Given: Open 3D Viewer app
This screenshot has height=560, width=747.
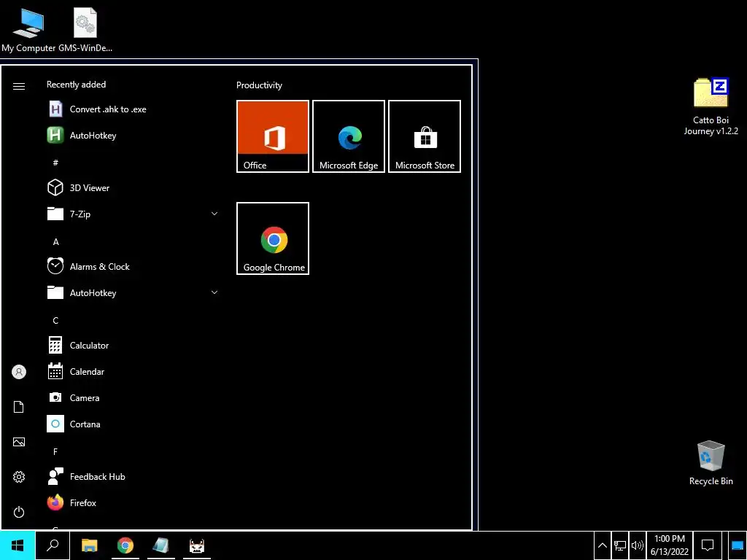Looking at the screenshot, I should pos(133,187).
